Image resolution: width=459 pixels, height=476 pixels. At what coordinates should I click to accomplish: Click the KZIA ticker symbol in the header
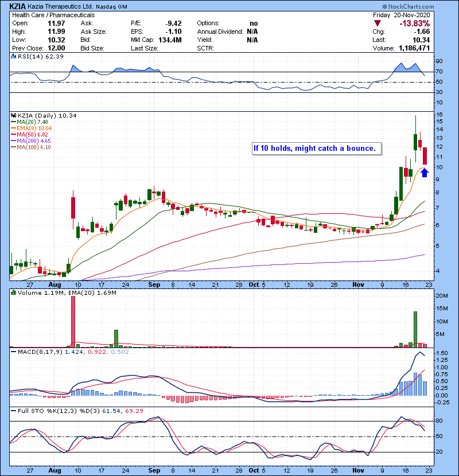tap(18, 6)
